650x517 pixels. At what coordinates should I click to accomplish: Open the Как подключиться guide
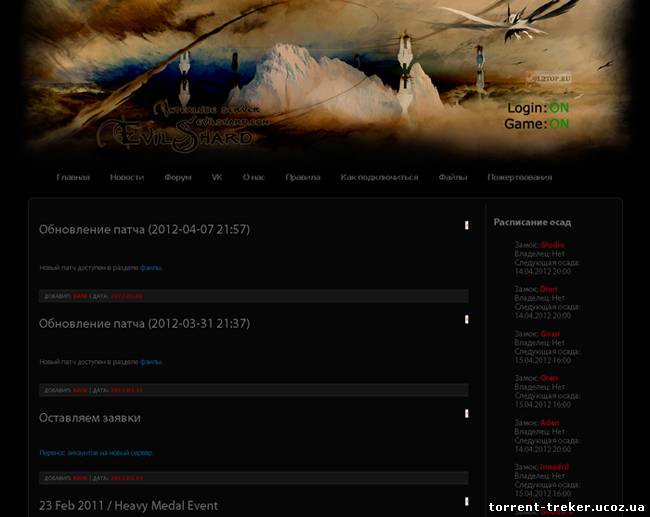(x=379, y=177)
